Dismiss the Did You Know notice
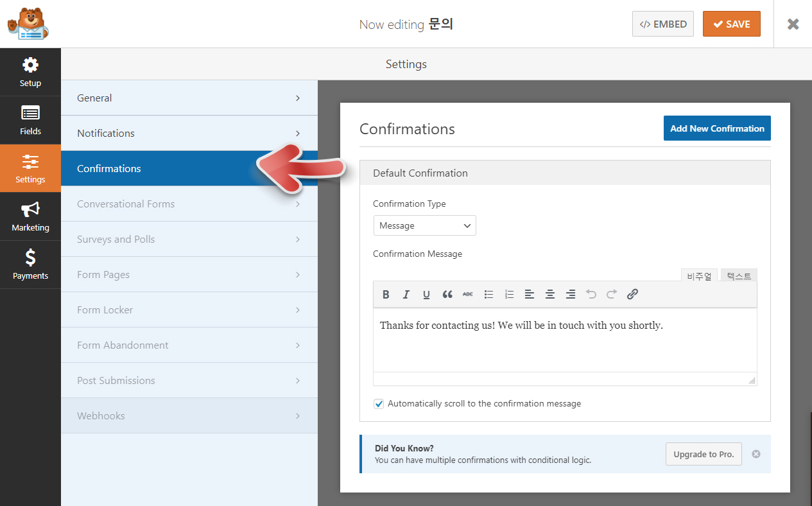 (756, 454)
